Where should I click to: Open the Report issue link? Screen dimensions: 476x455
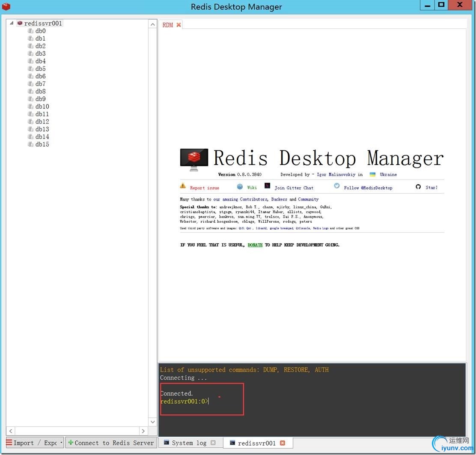[205, 188]
